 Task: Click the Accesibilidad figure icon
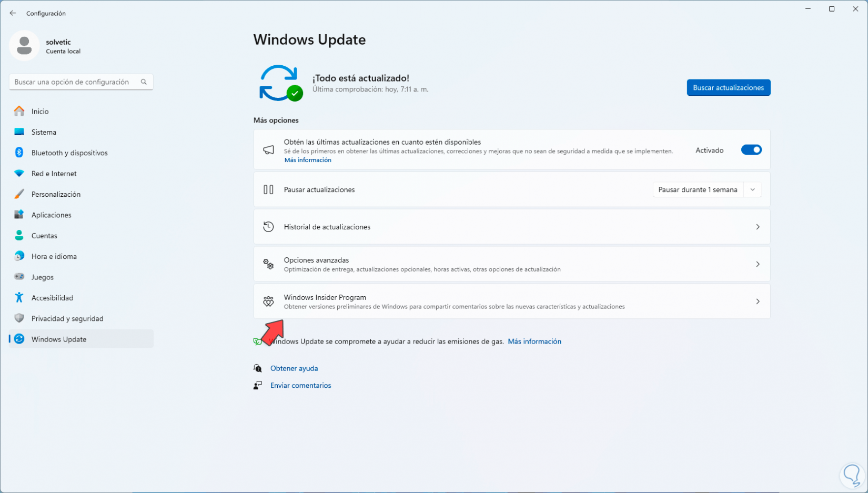point(19,298)
